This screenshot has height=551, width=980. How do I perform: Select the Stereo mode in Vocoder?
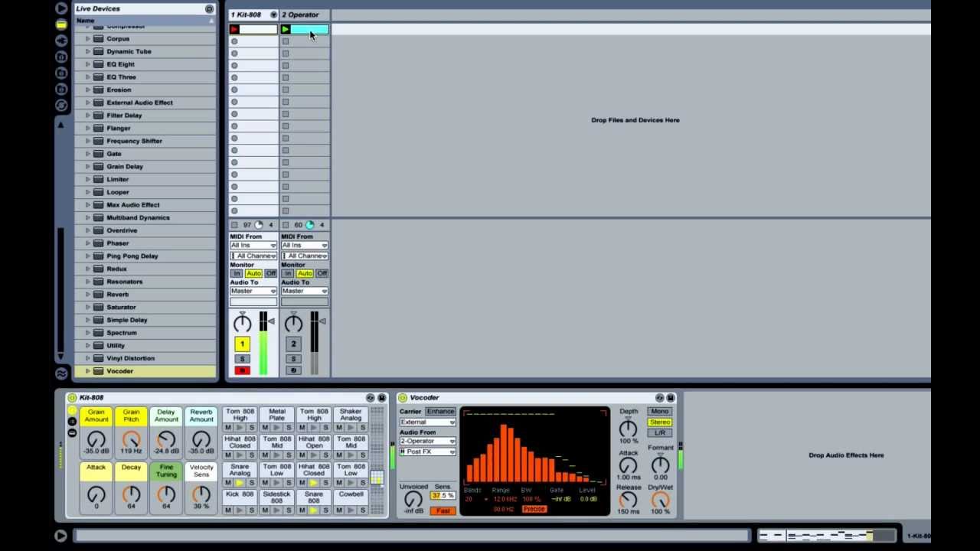tap(659, 422)
